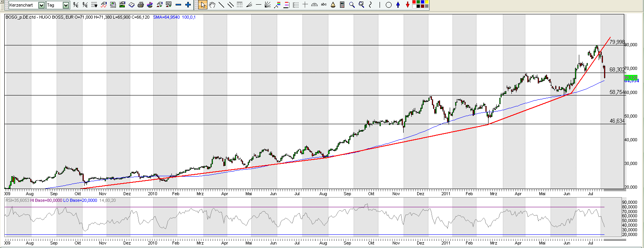Open the book help icon
644x248 pixels.
tap(131, 5)
